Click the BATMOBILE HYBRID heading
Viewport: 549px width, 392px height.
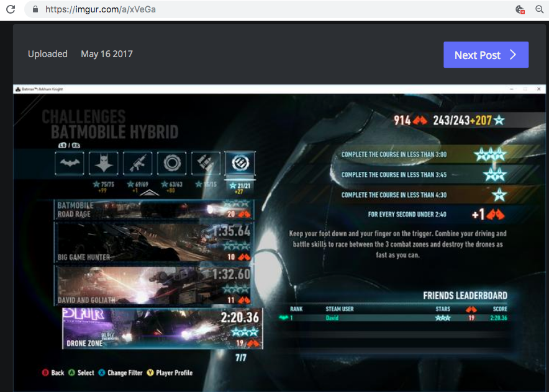pos(114,132)
